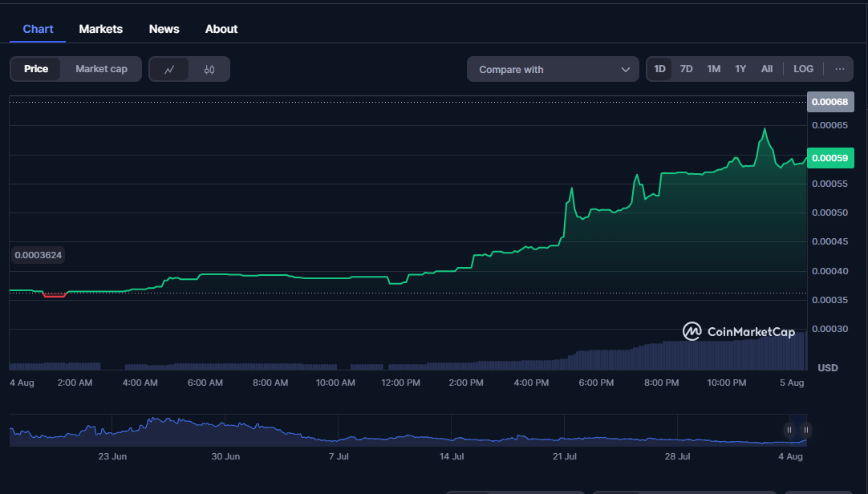Go to the News tab
868x494 pixels.
tap(164, 29)
